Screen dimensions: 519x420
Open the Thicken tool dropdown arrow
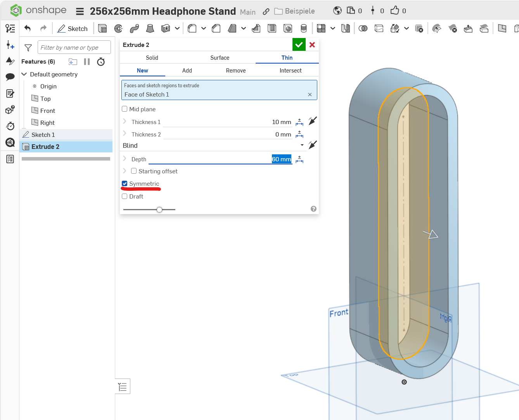[x=177, y=28]
